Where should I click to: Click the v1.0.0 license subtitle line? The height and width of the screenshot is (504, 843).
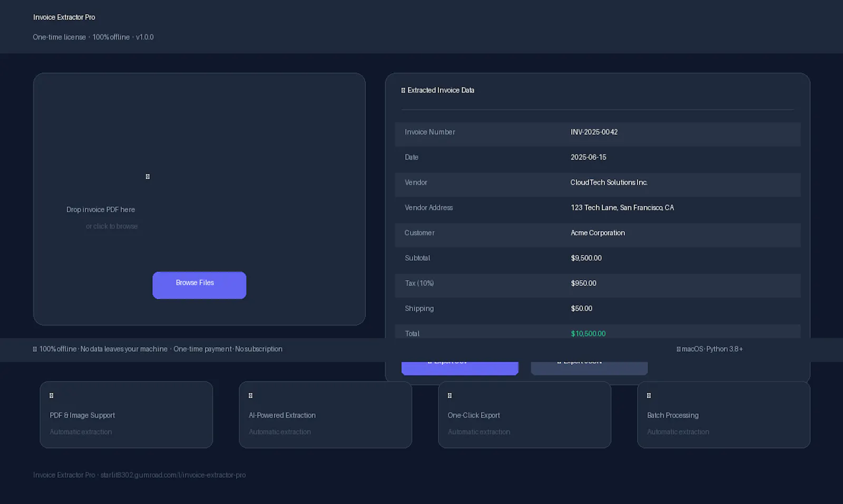tap(93, 37)
